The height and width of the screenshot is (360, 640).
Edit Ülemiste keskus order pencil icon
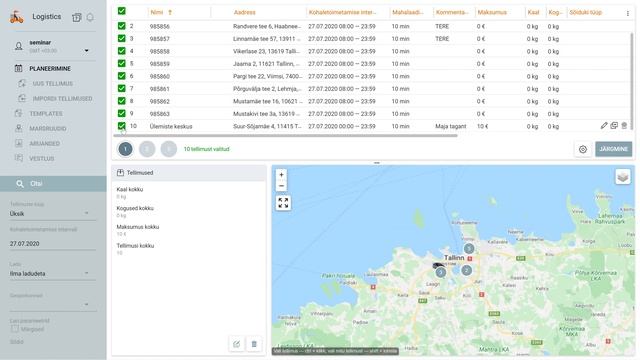click(604, 126)
